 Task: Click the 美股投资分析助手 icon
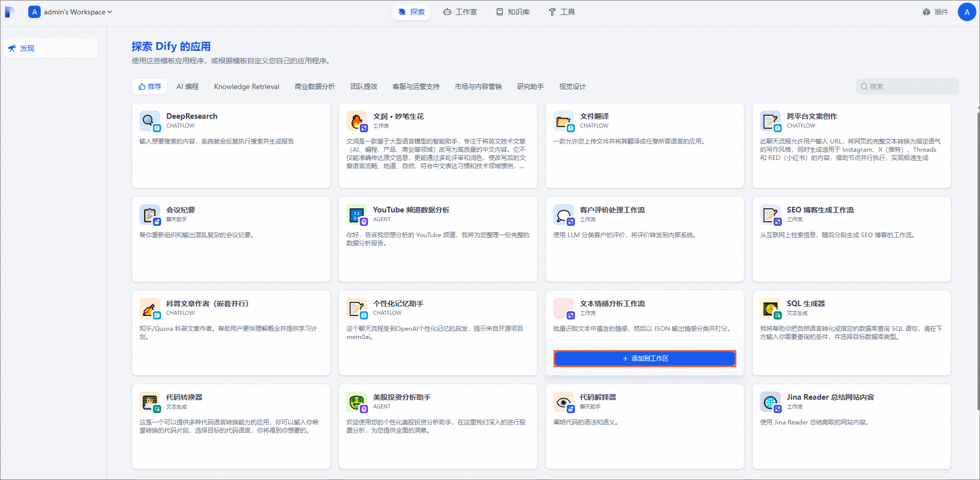point(356,402)
